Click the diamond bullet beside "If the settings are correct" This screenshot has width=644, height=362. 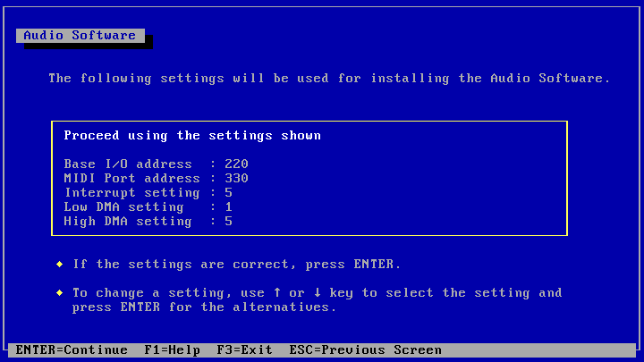tap(60, 265)
